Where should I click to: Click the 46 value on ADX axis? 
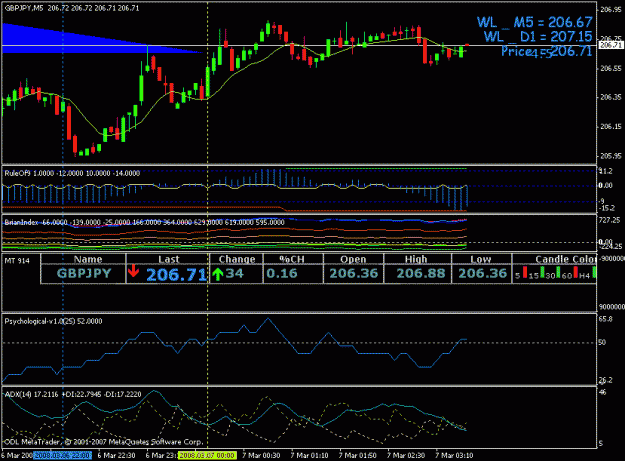602,392
